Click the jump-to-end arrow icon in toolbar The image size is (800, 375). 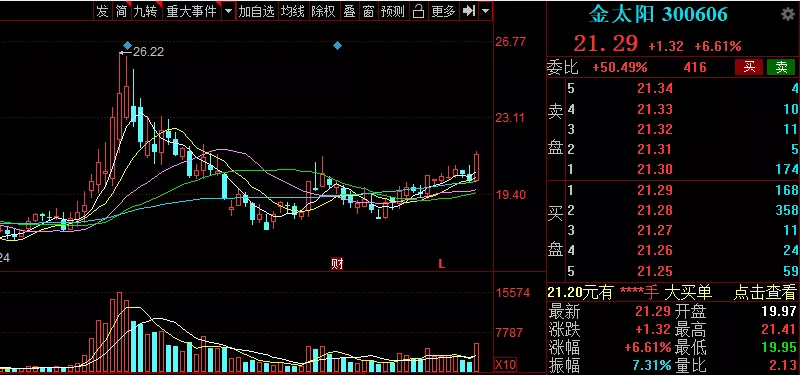(468, 11)
